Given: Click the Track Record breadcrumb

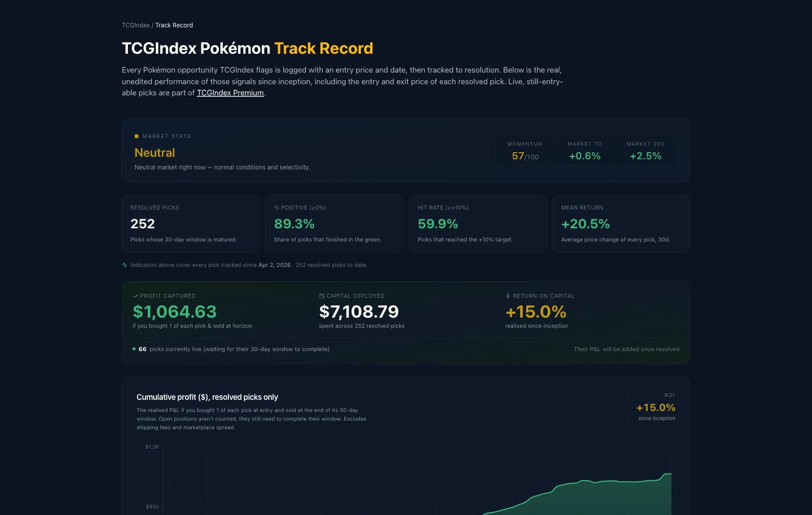Looking at the screenshot, I should pyautogui.click(x=174, y=25).
